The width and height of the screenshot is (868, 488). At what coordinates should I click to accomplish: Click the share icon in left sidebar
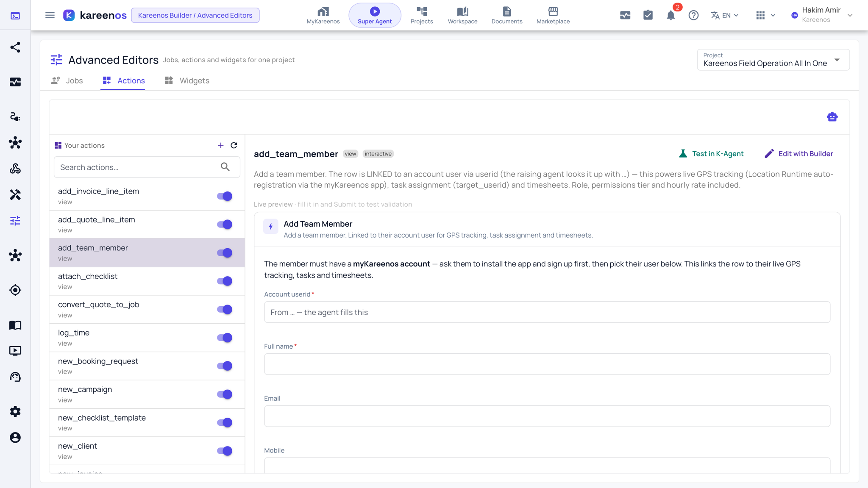(15, 47)
